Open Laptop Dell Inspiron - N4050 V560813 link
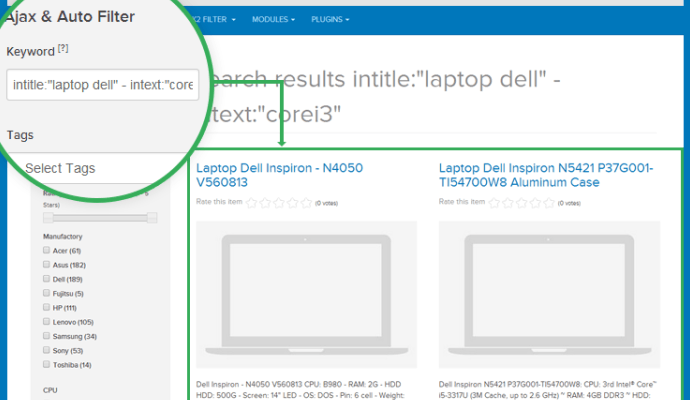Image resolution: width=690 pixels, height=400 pixels. (x=279, y=175)
